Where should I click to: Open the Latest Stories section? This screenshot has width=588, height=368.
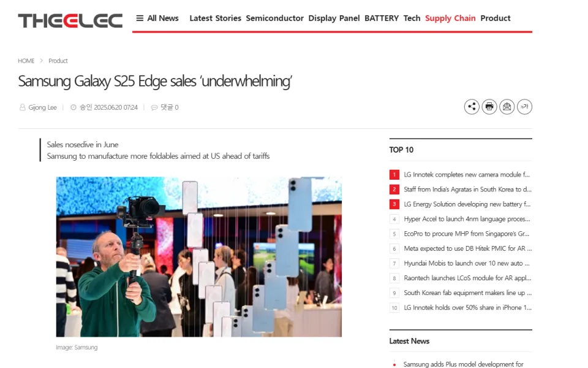(215, 18)
